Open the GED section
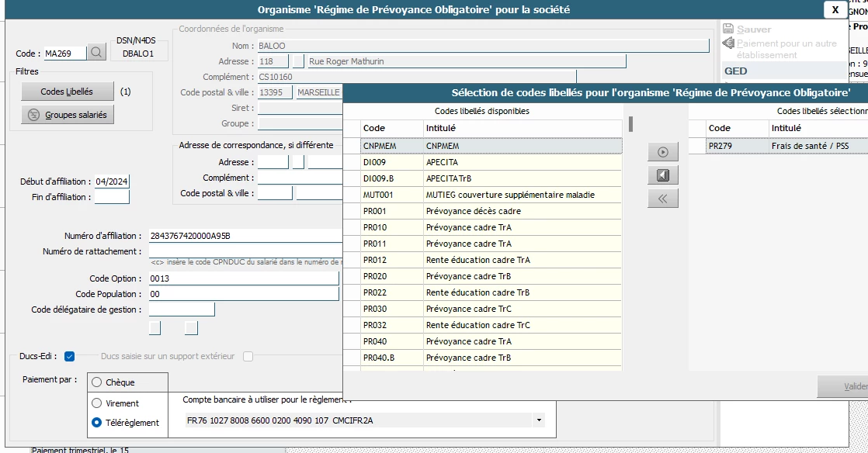 point(736,71)
